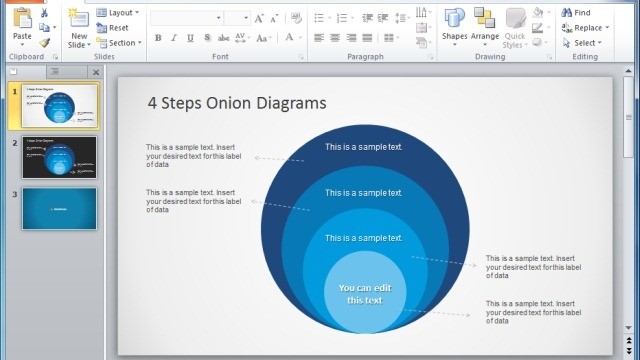Open the Select dropdown
Image resolution: width=640 pixels, height=360 pixels.
tap(582, 43)
